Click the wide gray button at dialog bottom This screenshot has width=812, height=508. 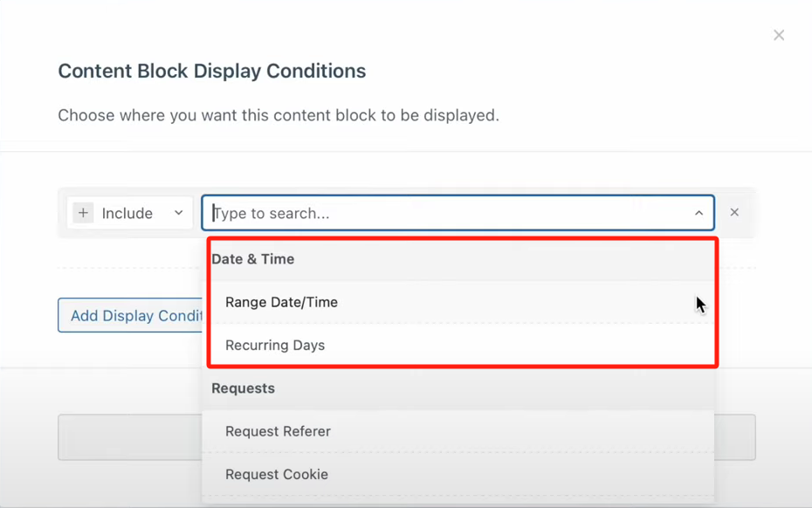[129, 437]
